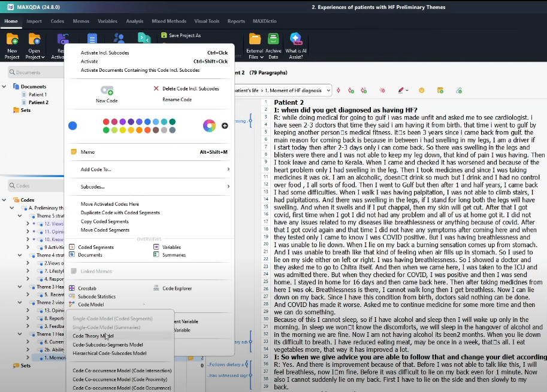This screenshot has height=392, width=547.
Task: Click the insert link icon in toolbar
Action: point(459,90)
